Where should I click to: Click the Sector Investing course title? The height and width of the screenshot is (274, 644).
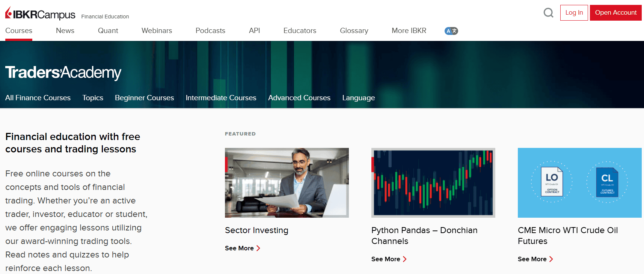coord(257,230)
